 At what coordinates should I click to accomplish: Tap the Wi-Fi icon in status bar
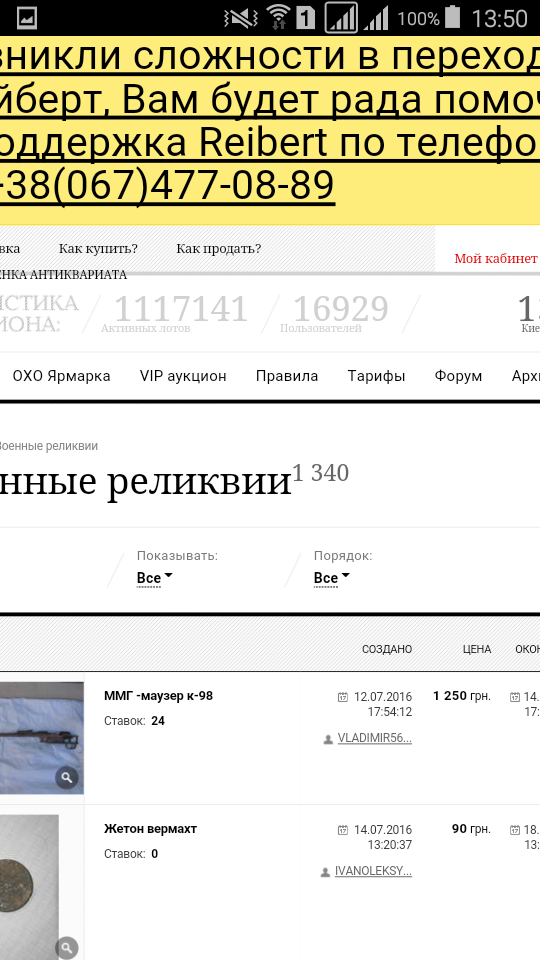(x=278, y=17)
